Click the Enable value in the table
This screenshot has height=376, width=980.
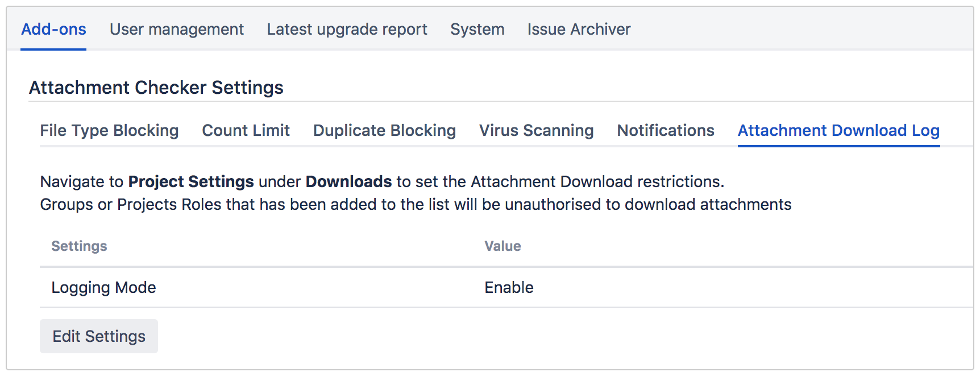click(x=508, y=287)
